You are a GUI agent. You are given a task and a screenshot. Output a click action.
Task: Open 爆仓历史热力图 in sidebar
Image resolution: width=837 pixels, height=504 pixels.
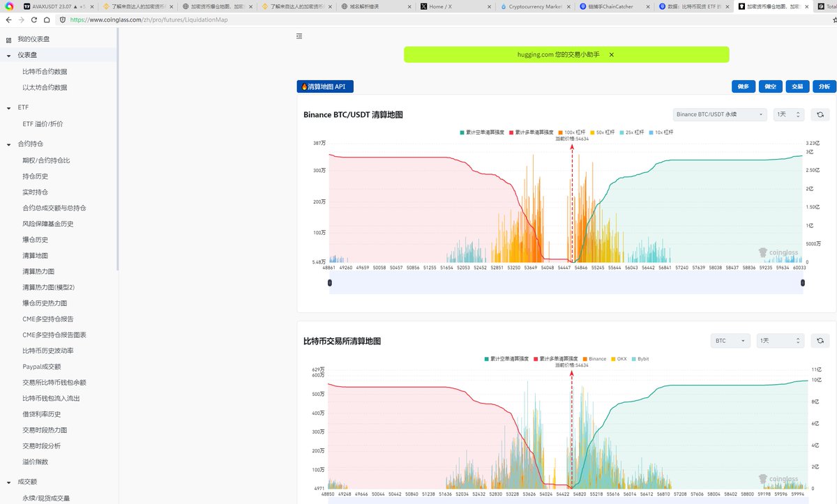[x=45, y=303]
